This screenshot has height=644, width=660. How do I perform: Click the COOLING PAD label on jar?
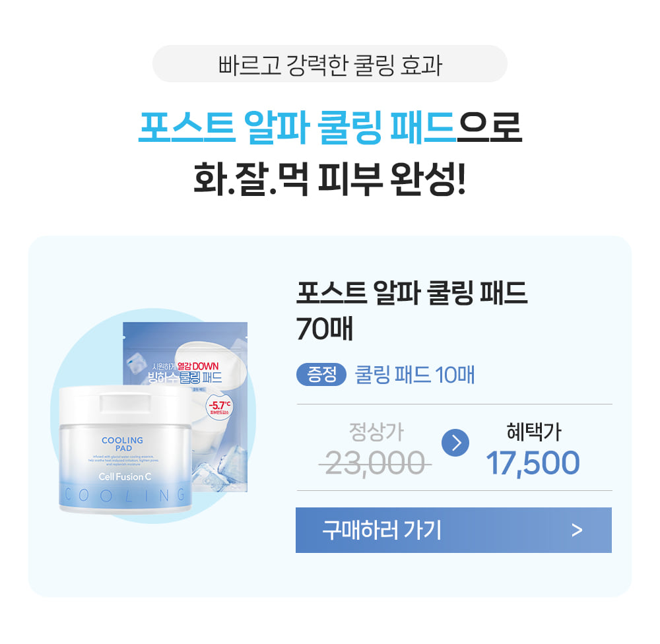(123, 444)
